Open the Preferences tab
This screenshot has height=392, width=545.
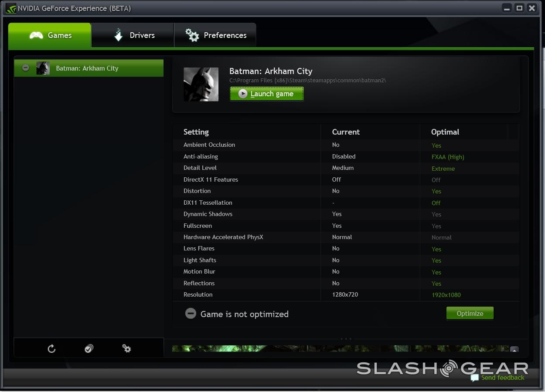coord(215,35)
